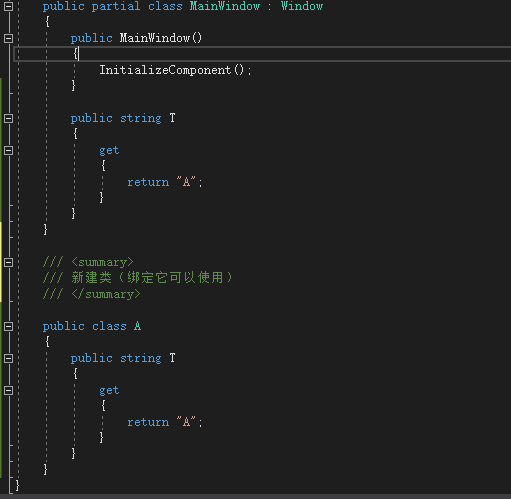Collapse public class A outline
Viewport: 511px width, 499px height.
pos(9,326)
